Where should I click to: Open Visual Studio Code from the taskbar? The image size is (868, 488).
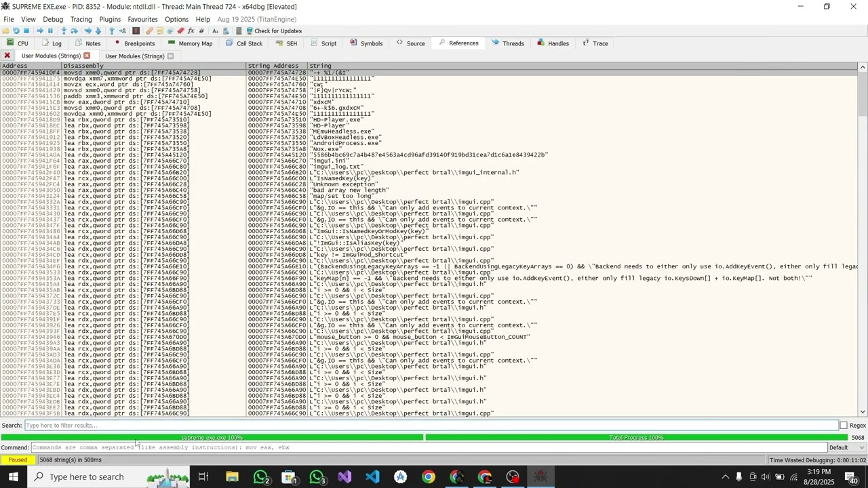(372, 477)
